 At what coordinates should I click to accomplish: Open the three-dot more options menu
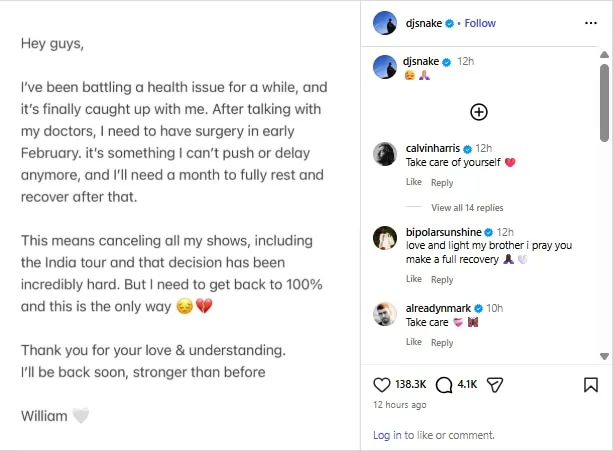click(590, 22)
